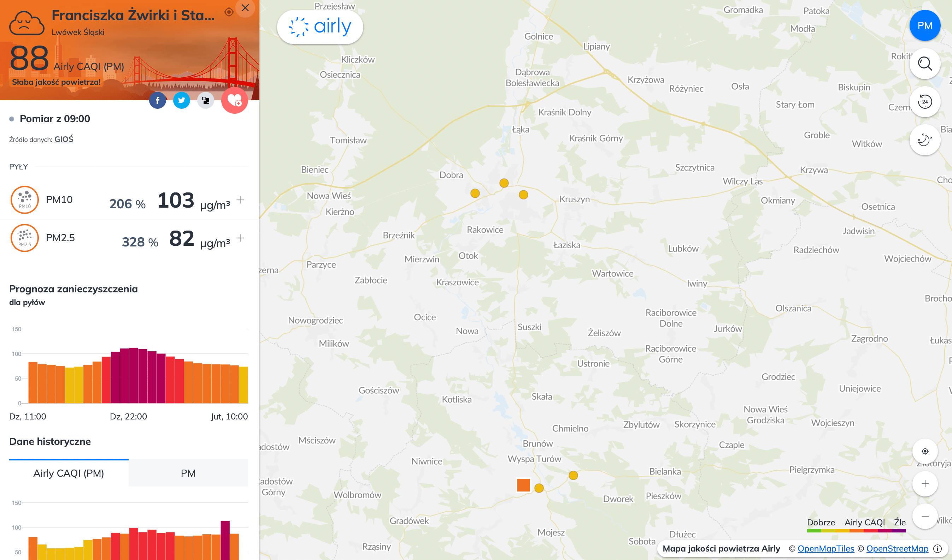Click the 328 % PM2.5 percentage
This screenshot has height=560, width=952.
[140, 242]
